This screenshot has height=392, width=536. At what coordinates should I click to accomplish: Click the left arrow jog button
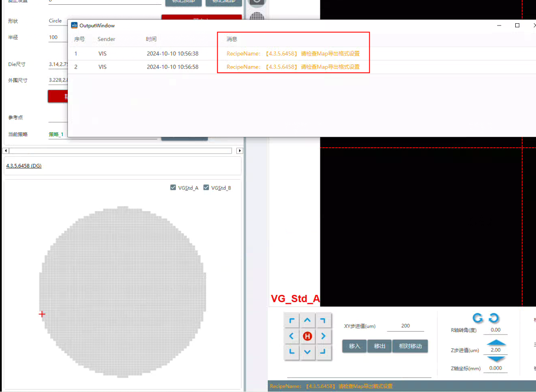coord(292,336)
